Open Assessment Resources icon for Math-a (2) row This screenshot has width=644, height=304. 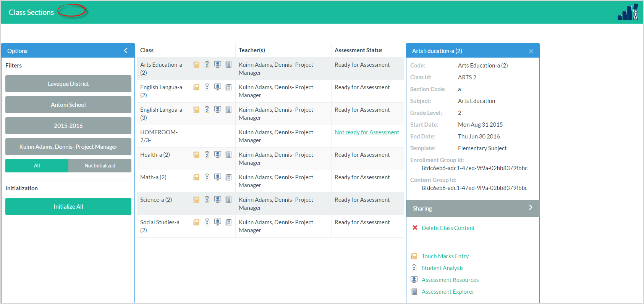point(218,177)
